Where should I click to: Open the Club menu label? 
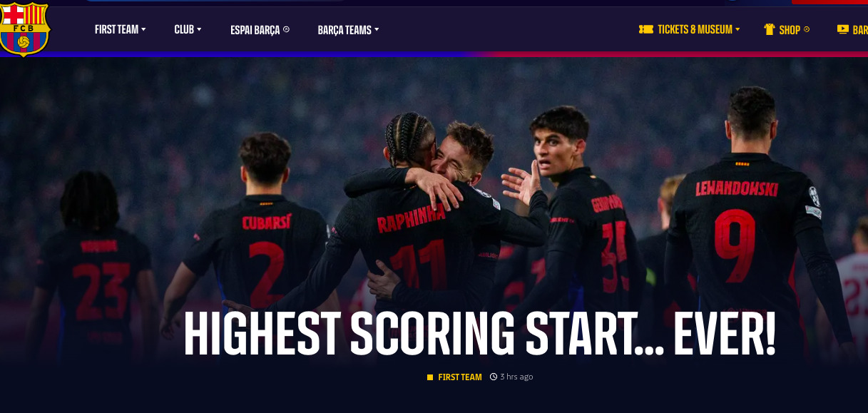[184, 29]
